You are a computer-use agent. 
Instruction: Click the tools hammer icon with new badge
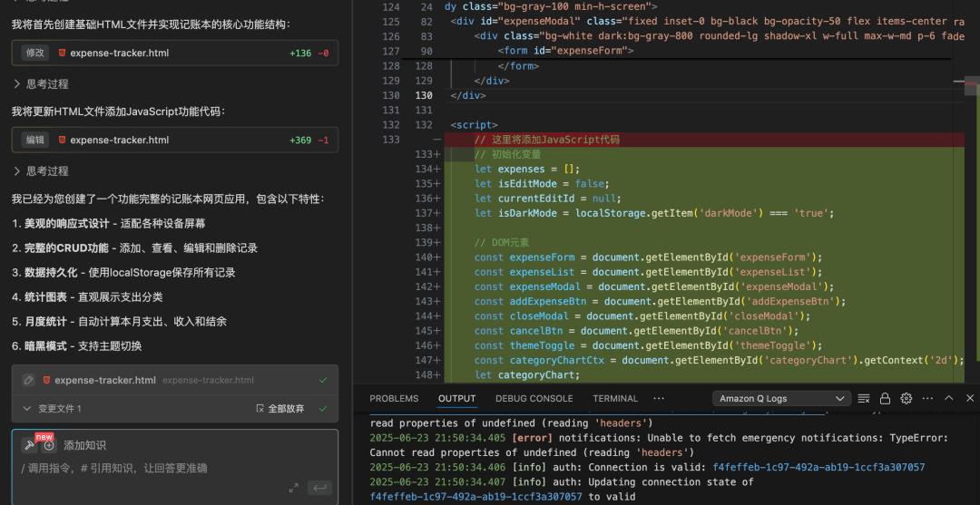(x=29, y=445)
